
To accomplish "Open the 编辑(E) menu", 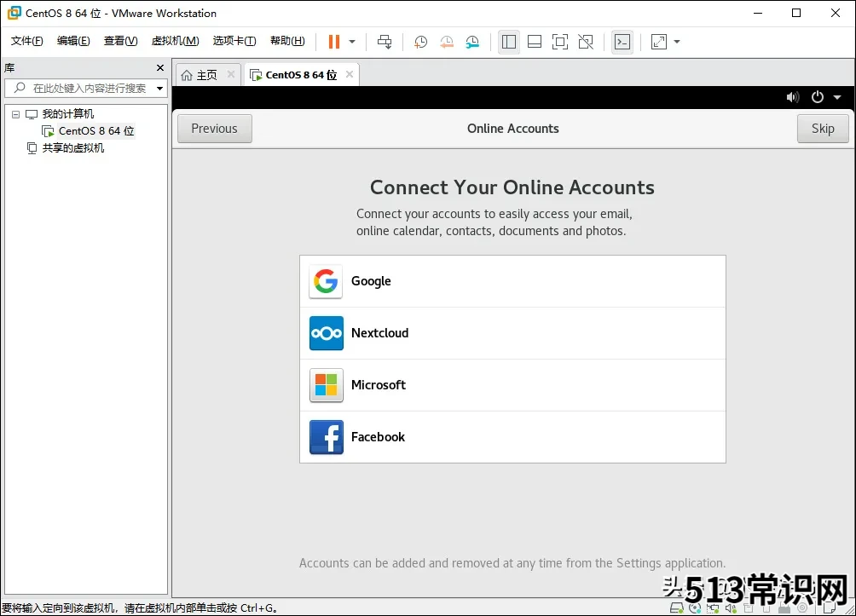I will click(x=73, y=41).
